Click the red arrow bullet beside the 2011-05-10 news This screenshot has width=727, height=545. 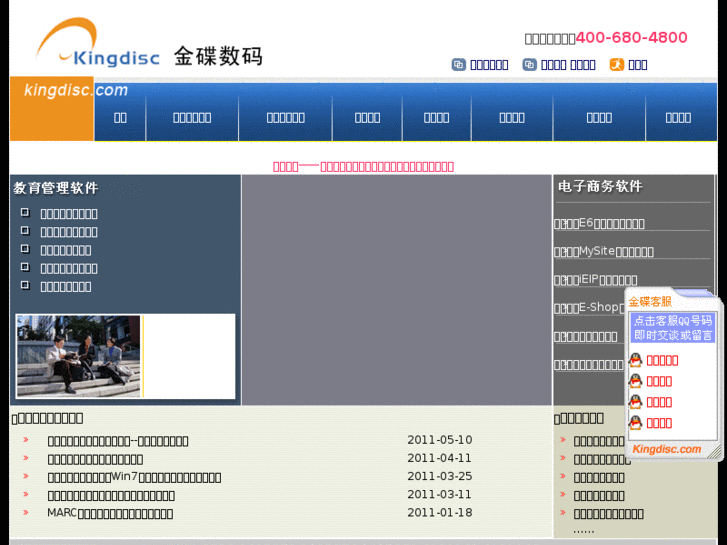[26, 440]
